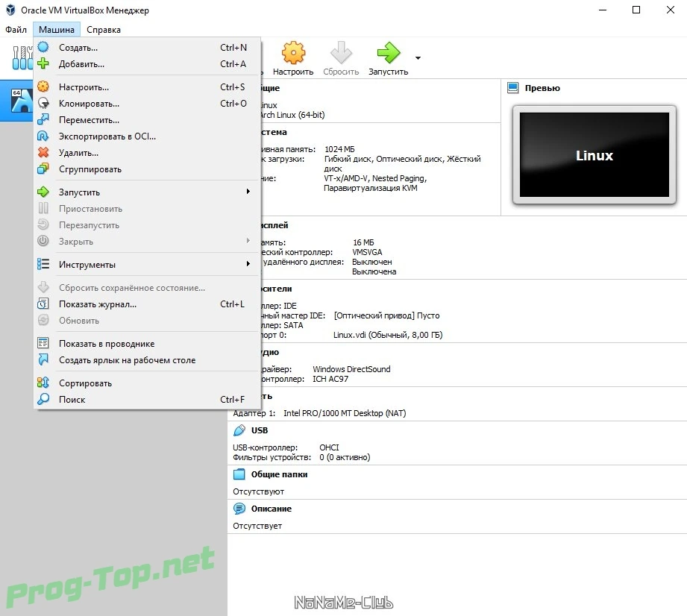Click the Сбросить toolbar button
Viewport: 687px width, 616px height.
341,59
